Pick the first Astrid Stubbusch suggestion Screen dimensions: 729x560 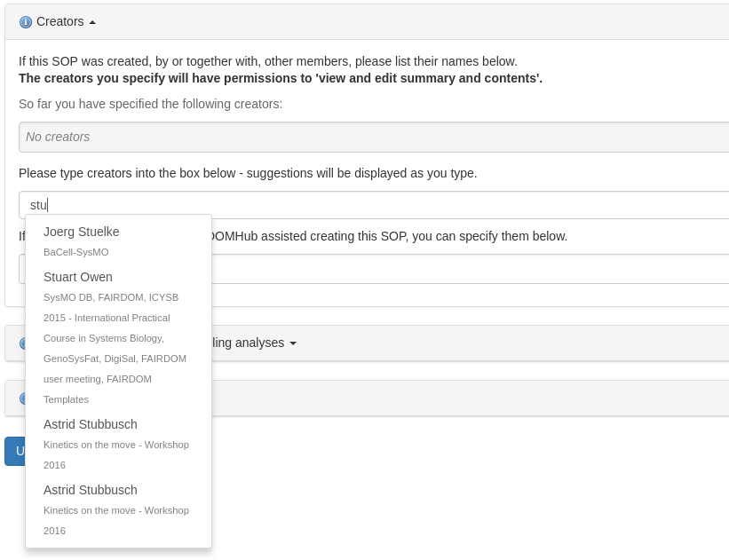(x=91, y=424)
